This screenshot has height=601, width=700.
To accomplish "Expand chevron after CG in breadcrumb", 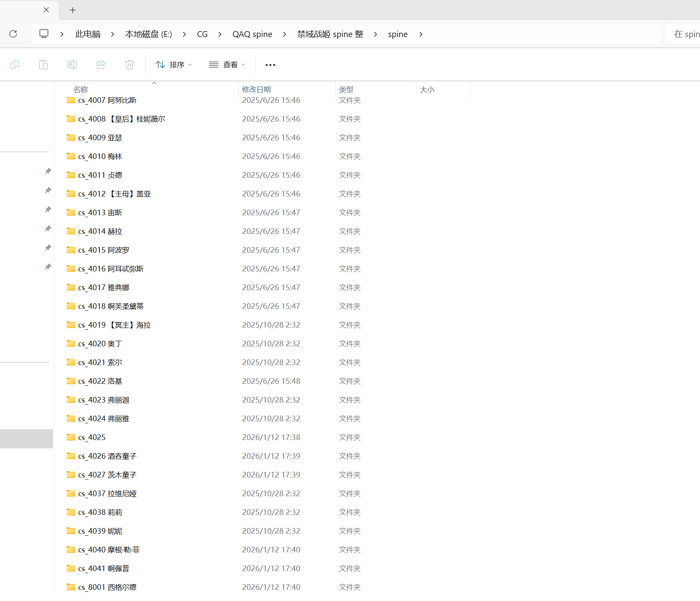I will tap(220, 34).
